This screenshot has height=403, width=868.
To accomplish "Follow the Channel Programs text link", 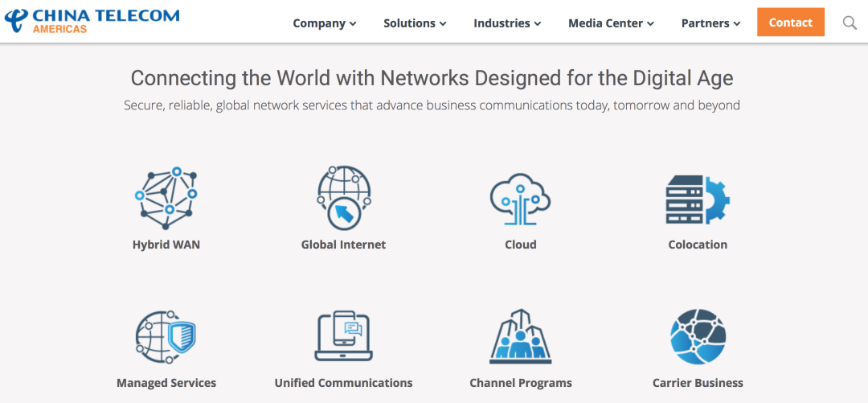I will (520, 383).
